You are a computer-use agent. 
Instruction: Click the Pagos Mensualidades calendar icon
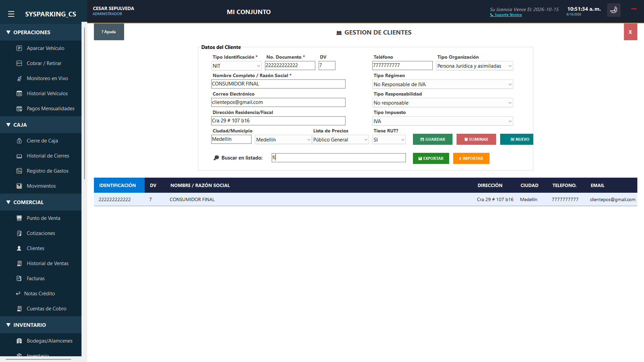[19, 109]
